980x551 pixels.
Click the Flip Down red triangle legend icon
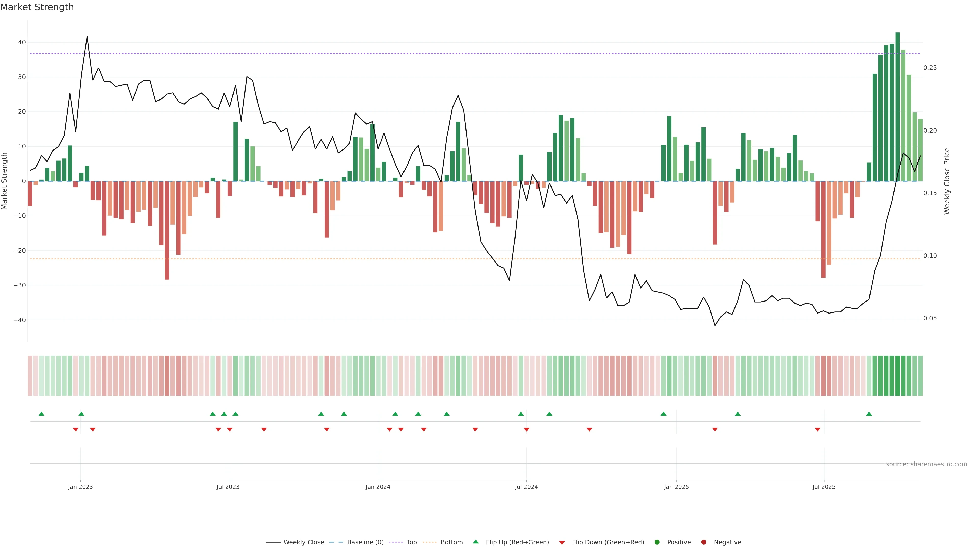(562, 543)
